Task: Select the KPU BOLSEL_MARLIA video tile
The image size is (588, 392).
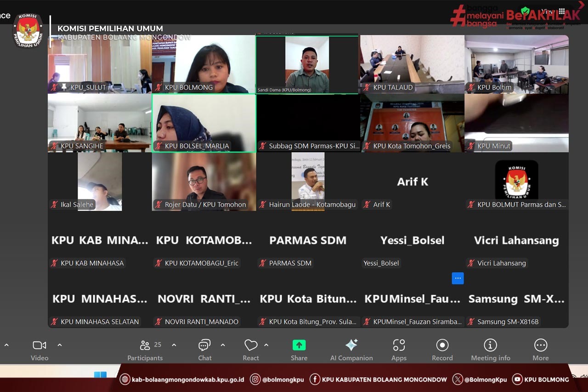Action: click(x=204, y=123)
